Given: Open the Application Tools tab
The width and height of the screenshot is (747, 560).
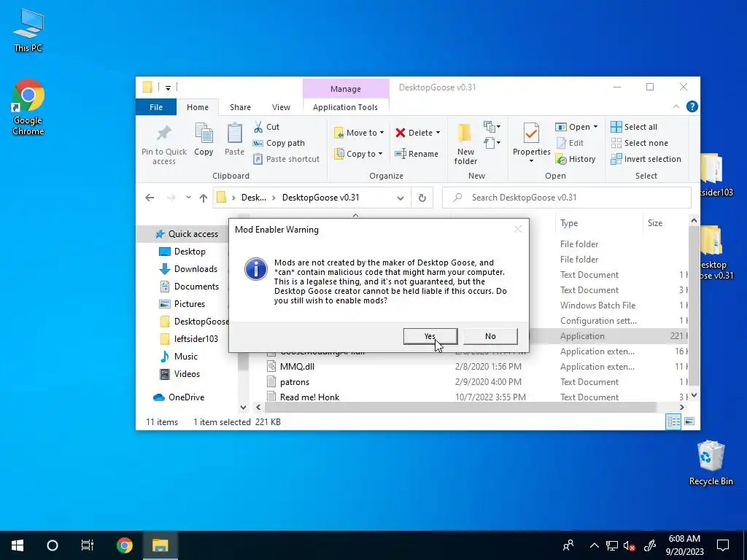Looking at the screenshot, I should point(345,107).
